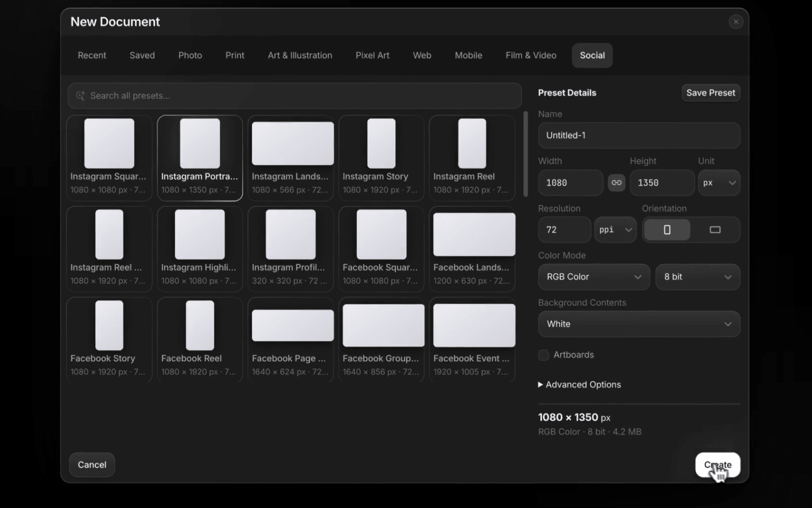
Task: Expand Advanced Options
Action: click(x=580, y=385)
